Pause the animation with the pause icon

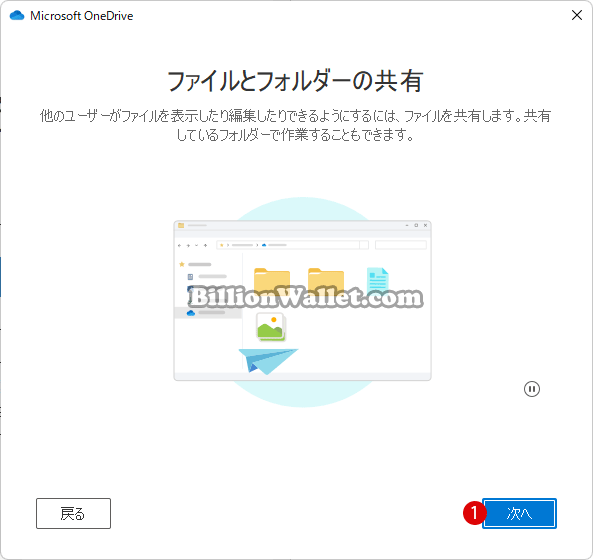point(532,389)
